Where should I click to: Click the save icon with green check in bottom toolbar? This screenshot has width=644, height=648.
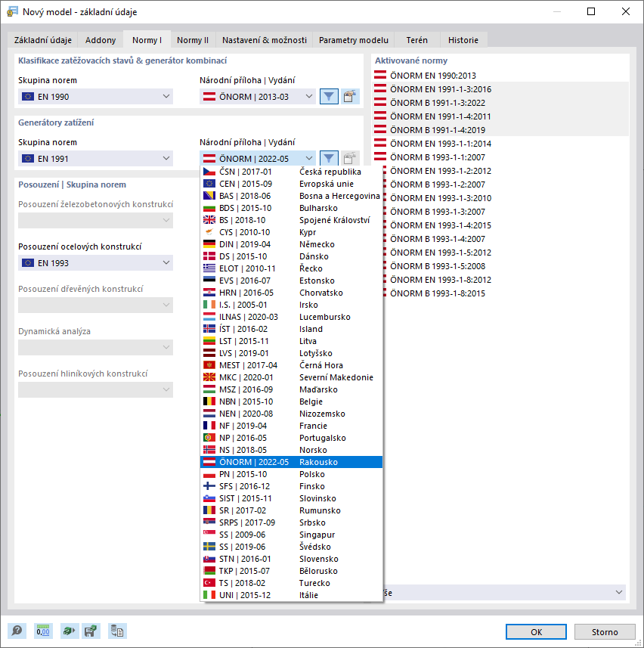[x=91, y=631]
